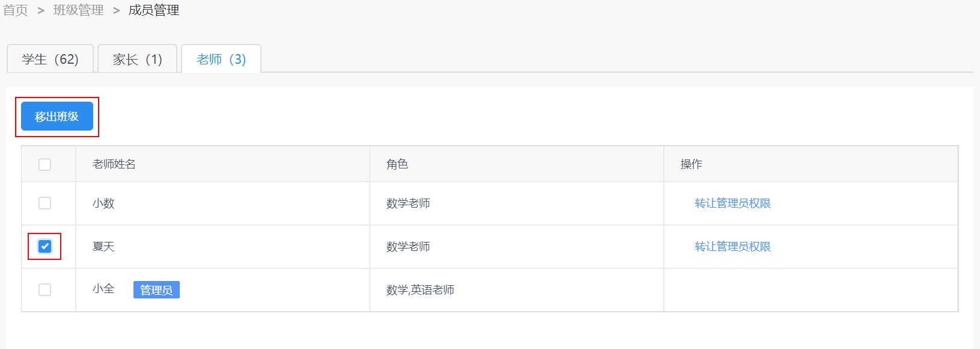Uncheck the checkbox for teacher 夏天
This screenshot has width=980, height=349.
point(44,246)
